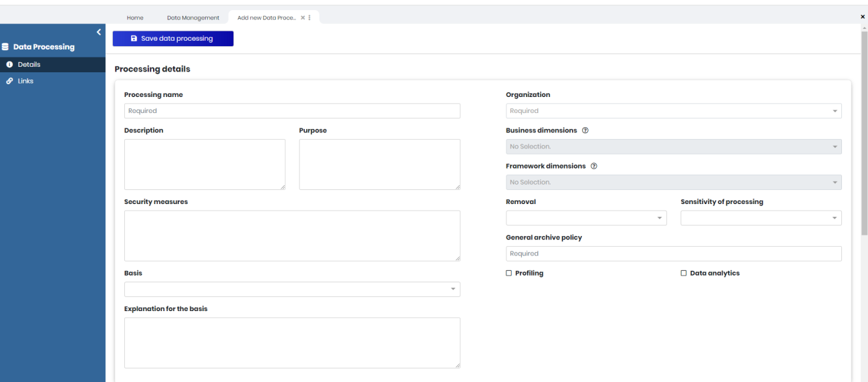Open the Business dimensions dropdown
Viewport: 868px width, 382px height.
coord(674,147)
